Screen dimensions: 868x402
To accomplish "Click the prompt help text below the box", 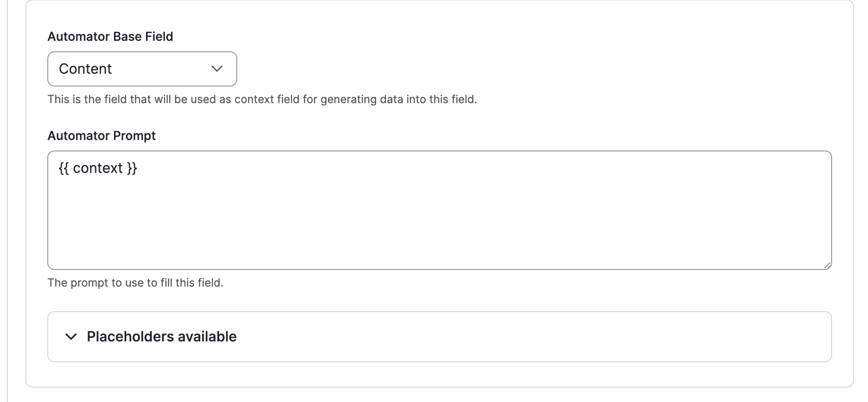I will click(135, 283).
